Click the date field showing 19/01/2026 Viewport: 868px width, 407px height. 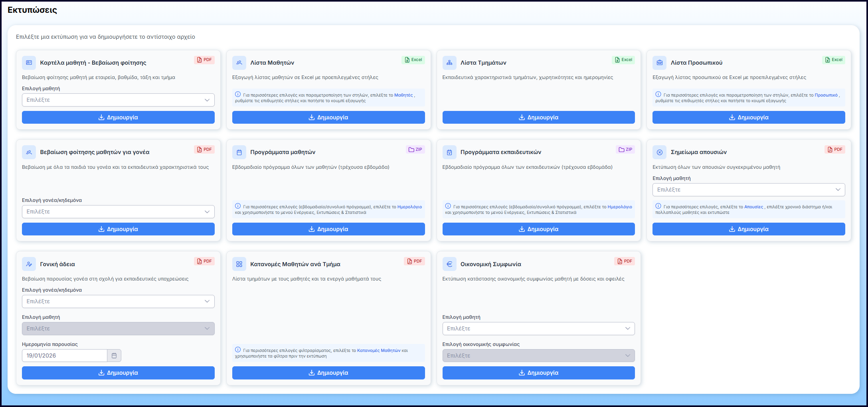[x=64, y=356]
